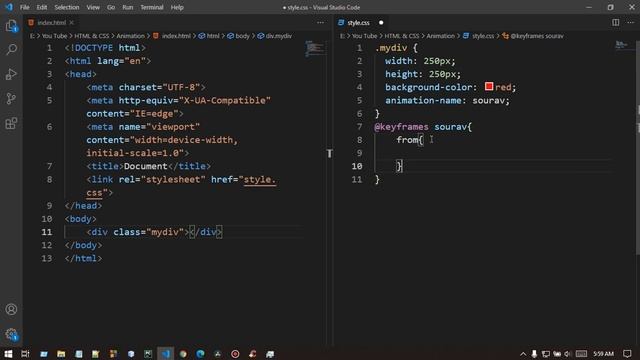
Task: Open the Terminal menu
Action: (x=152, y=7)
